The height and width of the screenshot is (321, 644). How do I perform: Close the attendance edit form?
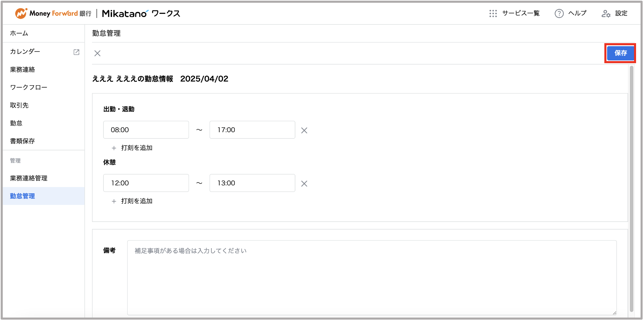98,53
